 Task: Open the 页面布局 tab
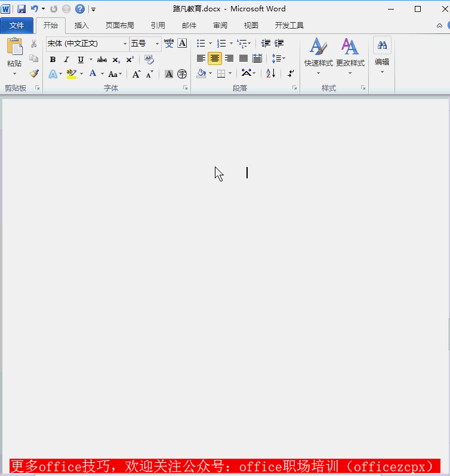click(x=119, y=26)
